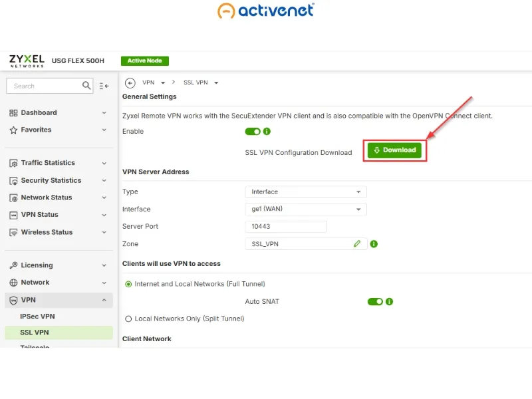Collapse the sidebar menu icon
The height and width of the screenshot is (399, 532).
(x=104, y=86)
